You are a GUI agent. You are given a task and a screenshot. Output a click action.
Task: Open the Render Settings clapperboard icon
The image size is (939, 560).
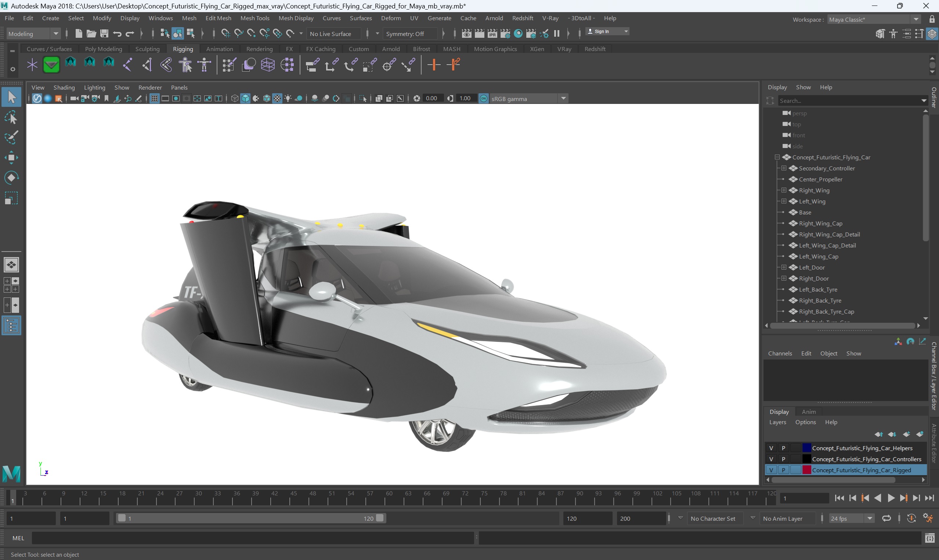[505, 33]
